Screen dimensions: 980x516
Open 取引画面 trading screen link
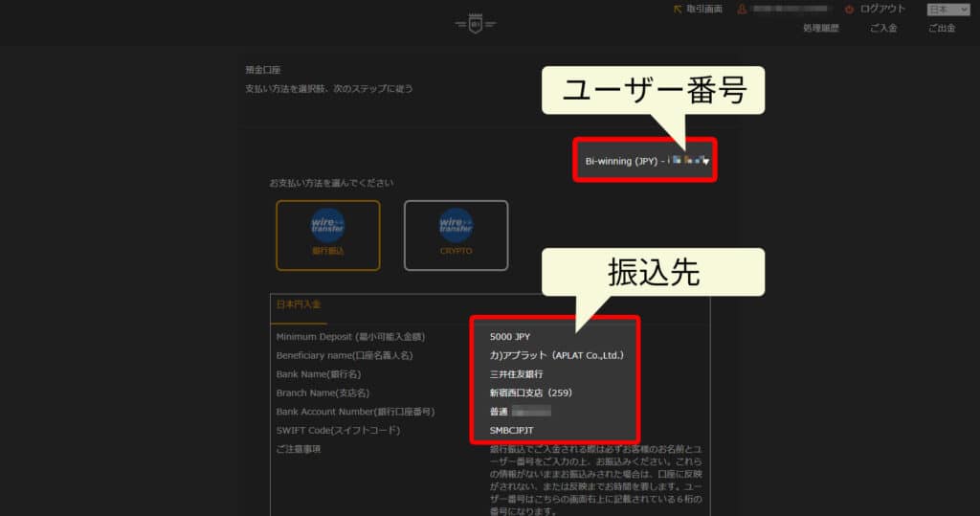point(703,9)
